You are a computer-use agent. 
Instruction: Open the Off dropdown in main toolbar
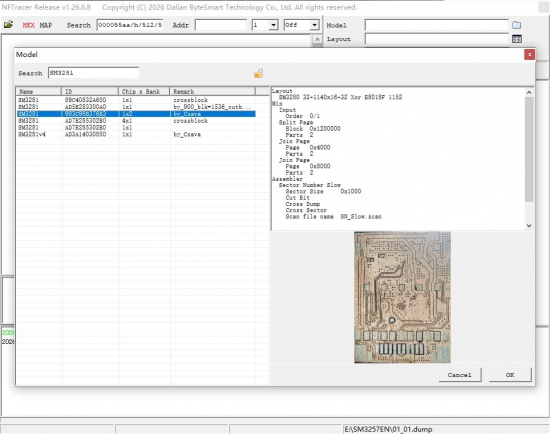315,25
